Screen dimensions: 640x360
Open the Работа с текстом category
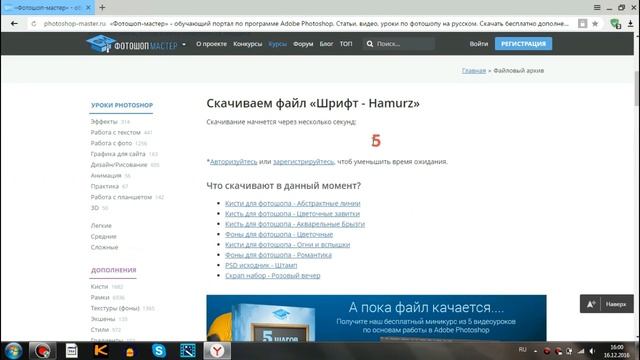tap(116, 132)
